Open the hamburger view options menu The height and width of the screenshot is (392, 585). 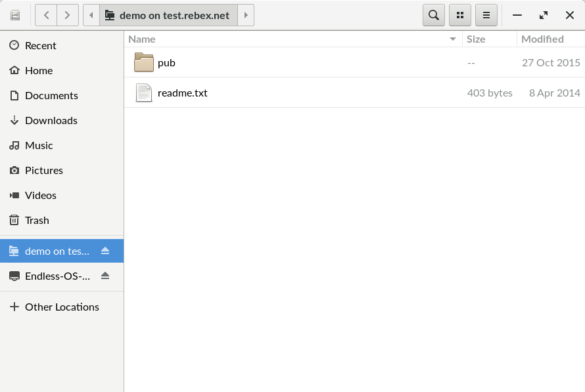[486, 15]
